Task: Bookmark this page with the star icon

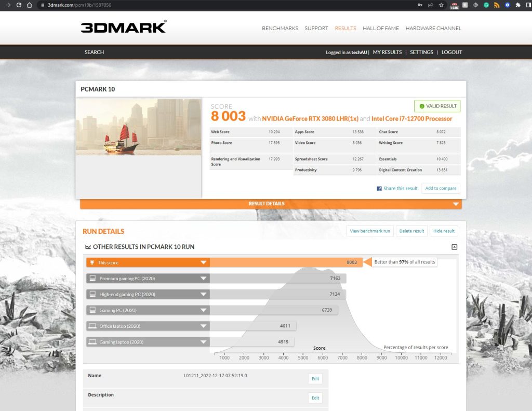Action: pos(441,5)
